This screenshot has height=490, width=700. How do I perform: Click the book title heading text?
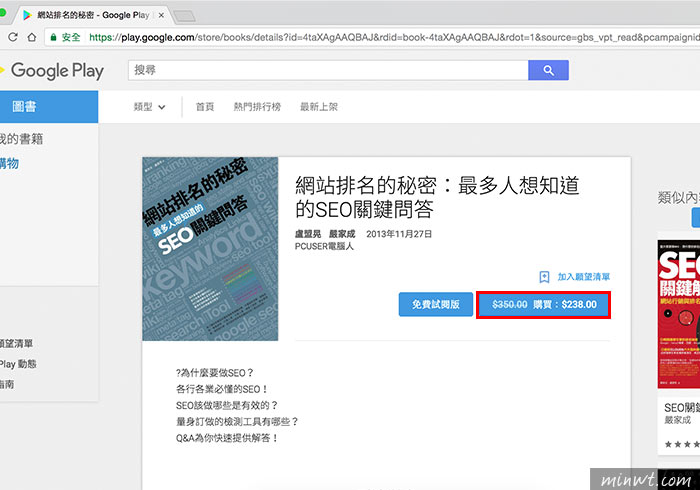(x=437, y=197)
